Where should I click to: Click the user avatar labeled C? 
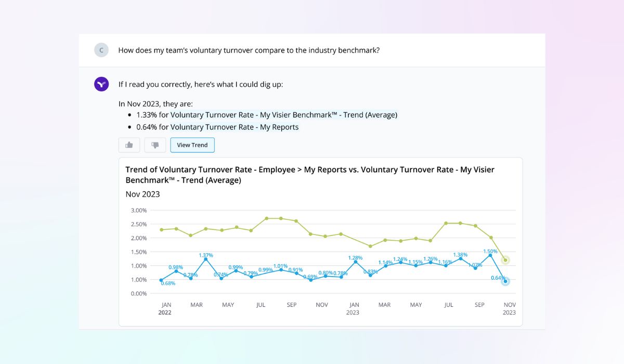coord(101,50)
